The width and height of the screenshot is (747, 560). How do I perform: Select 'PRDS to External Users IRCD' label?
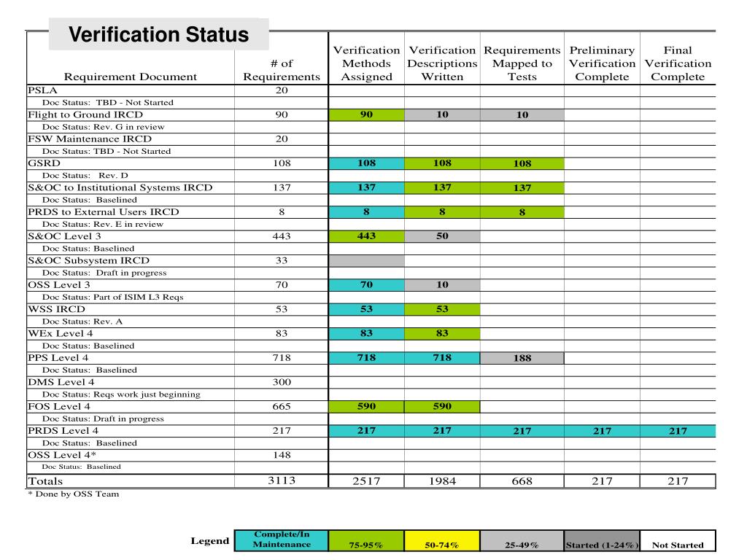104,212
